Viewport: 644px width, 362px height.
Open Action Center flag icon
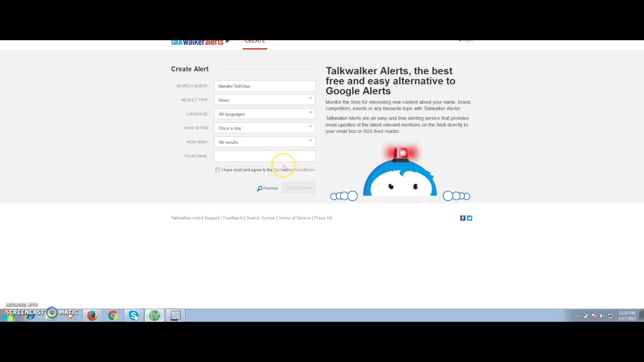coord(594,316)
